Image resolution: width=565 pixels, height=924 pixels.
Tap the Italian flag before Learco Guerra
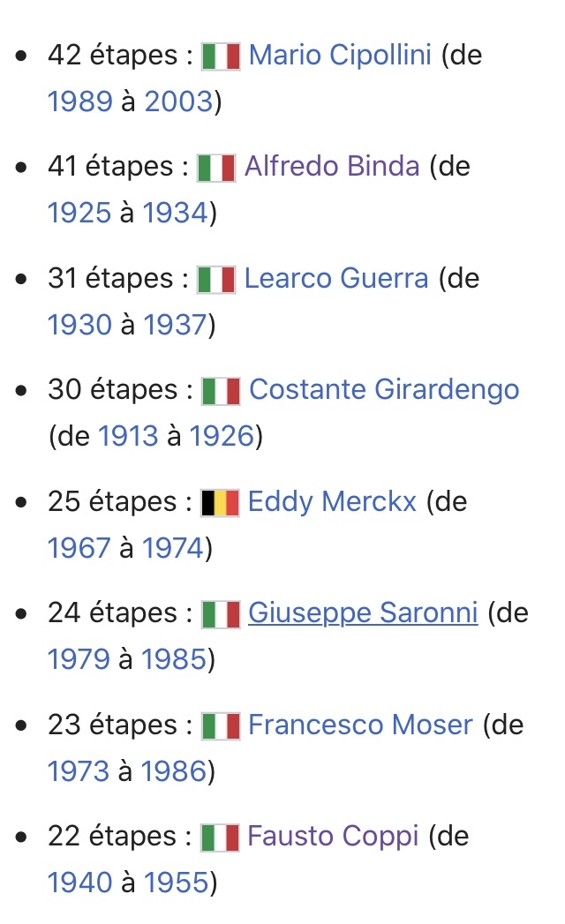coord(215,280)
